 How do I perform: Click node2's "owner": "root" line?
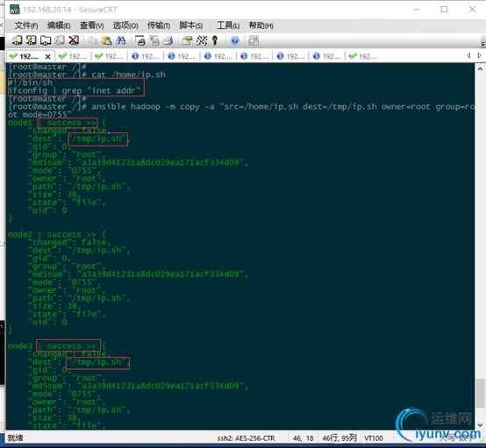pos(67,290)
